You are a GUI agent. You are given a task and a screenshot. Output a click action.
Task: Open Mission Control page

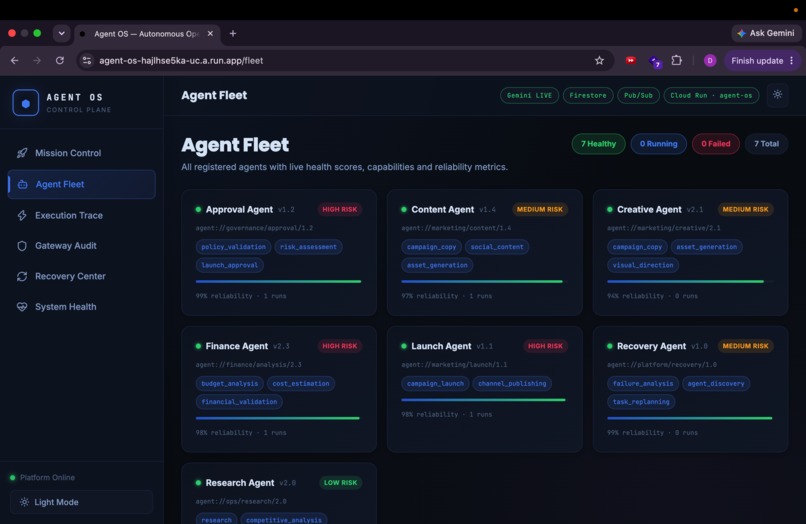[81, 153]
